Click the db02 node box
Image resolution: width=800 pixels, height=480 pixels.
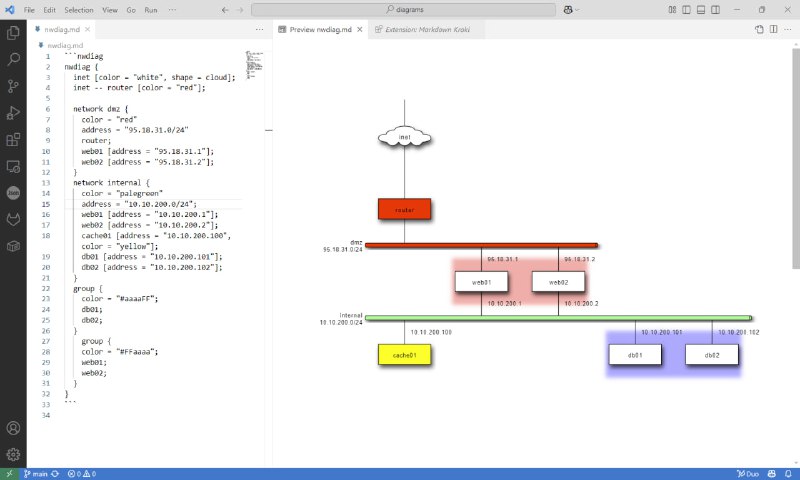[712, 355]
